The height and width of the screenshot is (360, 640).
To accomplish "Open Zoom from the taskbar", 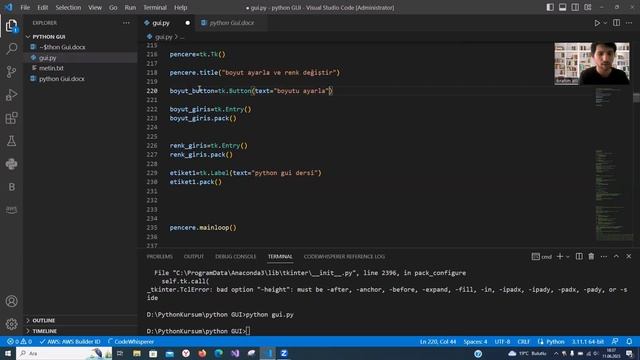I will [x=284, y=353].
